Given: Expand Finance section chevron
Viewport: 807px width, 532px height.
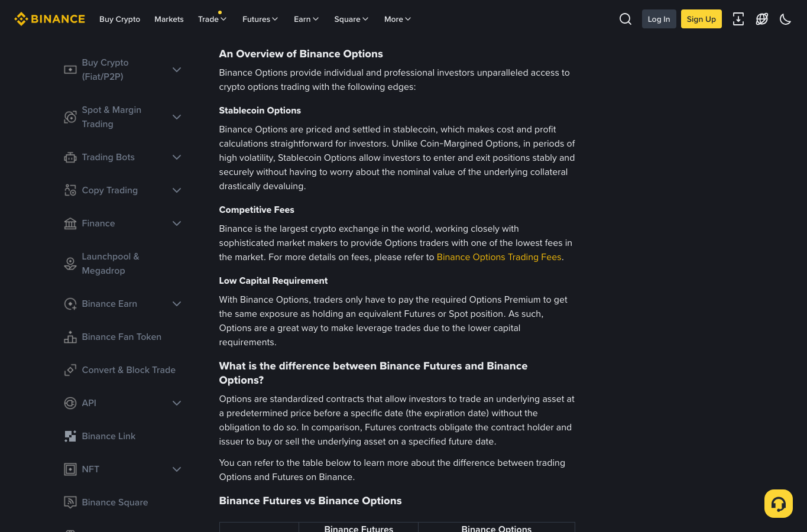Looking at the screenshot, I should click(x=177, y=223).
